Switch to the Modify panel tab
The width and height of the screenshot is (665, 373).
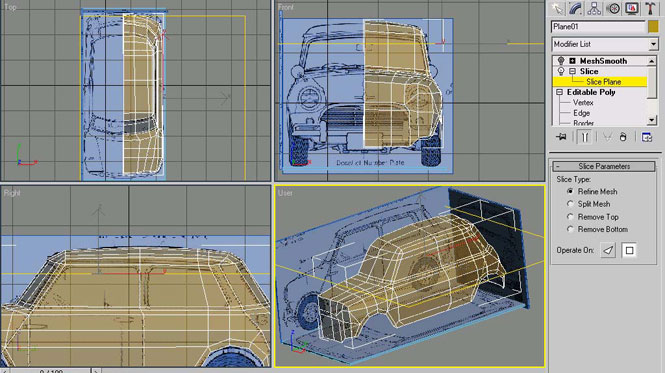point(575,8)
